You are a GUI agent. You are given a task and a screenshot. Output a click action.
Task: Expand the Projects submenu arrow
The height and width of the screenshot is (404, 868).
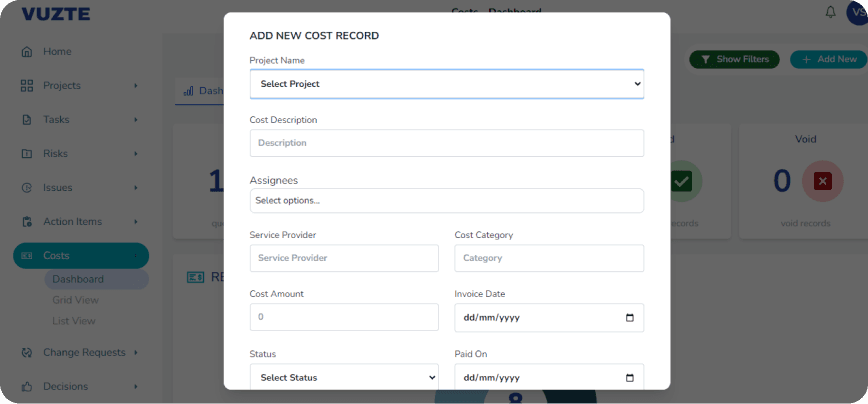pyautogui.click(x=136, y=86)
